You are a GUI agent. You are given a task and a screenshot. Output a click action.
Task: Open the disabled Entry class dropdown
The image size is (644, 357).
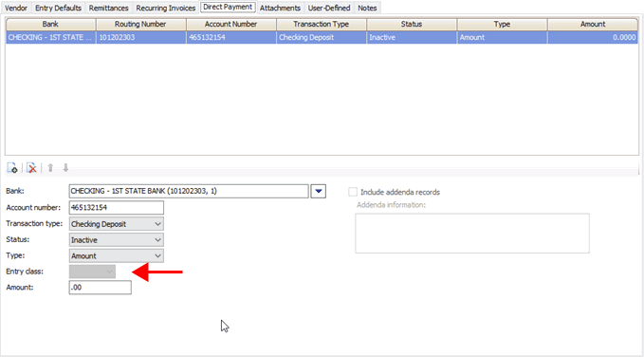point(92,272)
